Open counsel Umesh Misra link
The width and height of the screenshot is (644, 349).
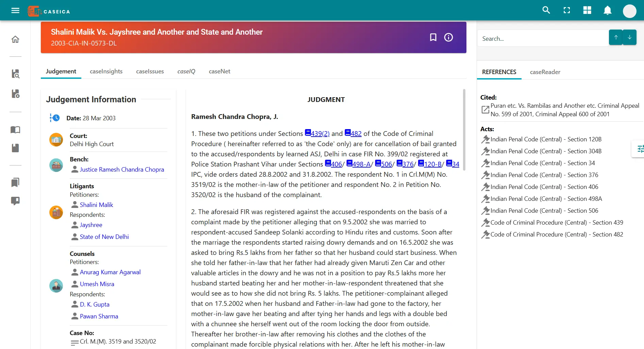click(97, 284)
